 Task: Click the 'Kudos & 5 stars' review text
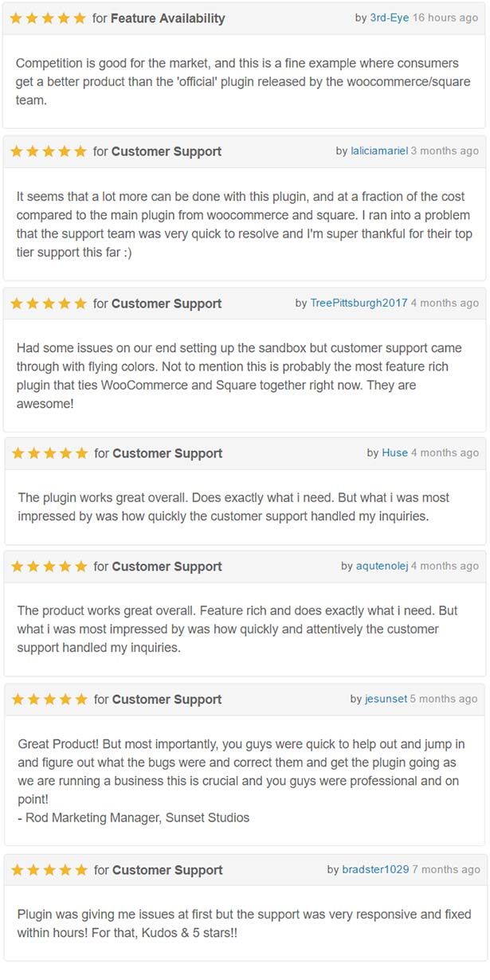(x=244, y=923)
